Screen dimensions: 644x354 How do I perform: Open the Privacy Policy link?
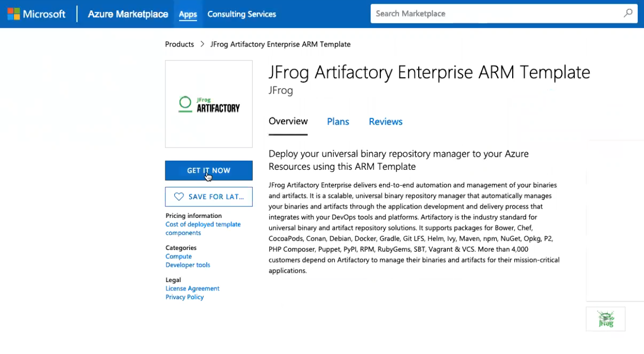[x=185, y=297]
